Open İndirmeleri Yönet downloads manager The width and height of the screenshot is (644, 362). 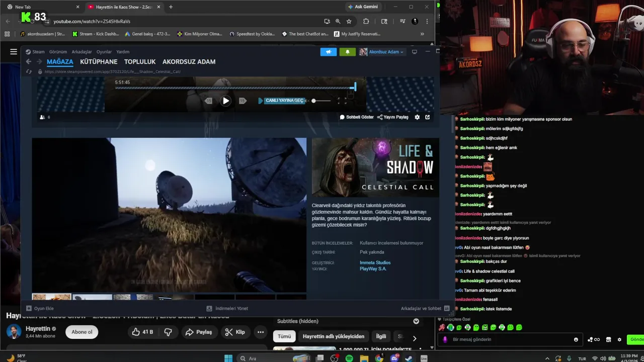pyautogui.click(x=227, y=308)
